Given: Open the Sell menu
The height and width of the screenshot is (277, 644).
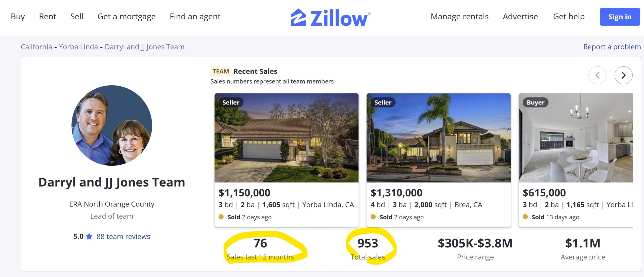Looking at the screenshot, I should (x=77, y=17).
